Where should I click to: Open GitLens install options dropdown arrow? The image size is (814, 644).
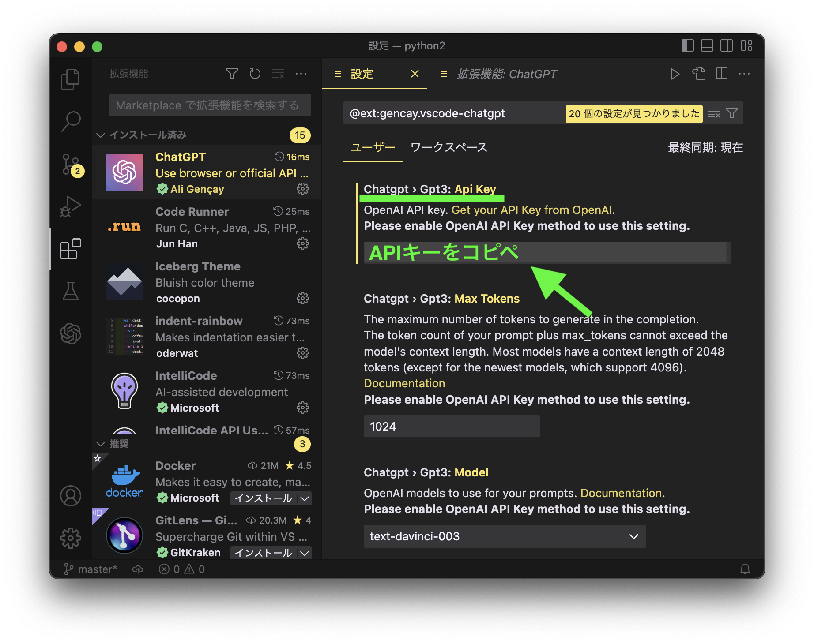click(305, 553)
